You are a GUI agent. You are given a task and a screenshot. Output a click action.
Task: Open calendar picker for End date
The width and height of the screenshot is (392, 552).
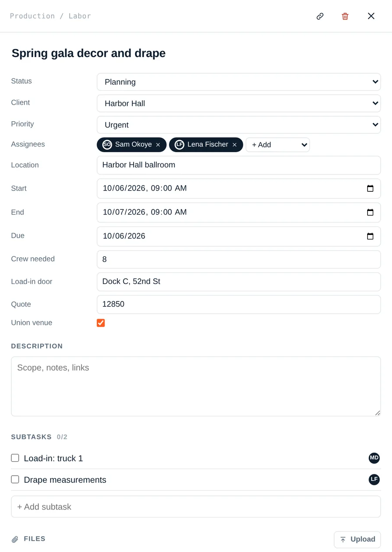370,212
